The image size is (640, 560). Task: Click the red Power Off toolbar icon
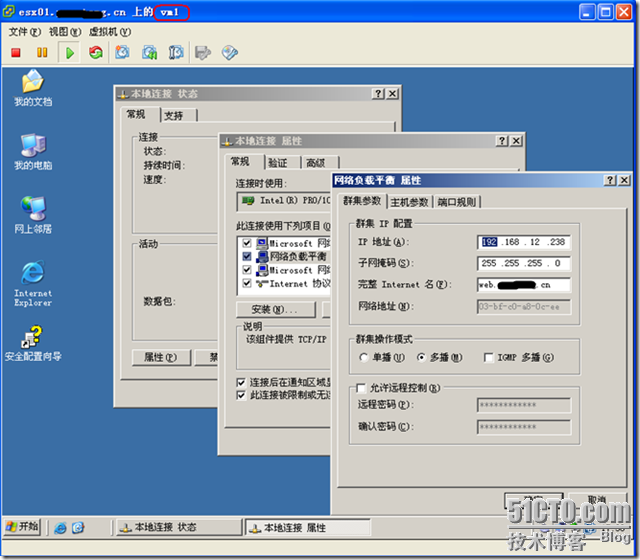(16, 53)
